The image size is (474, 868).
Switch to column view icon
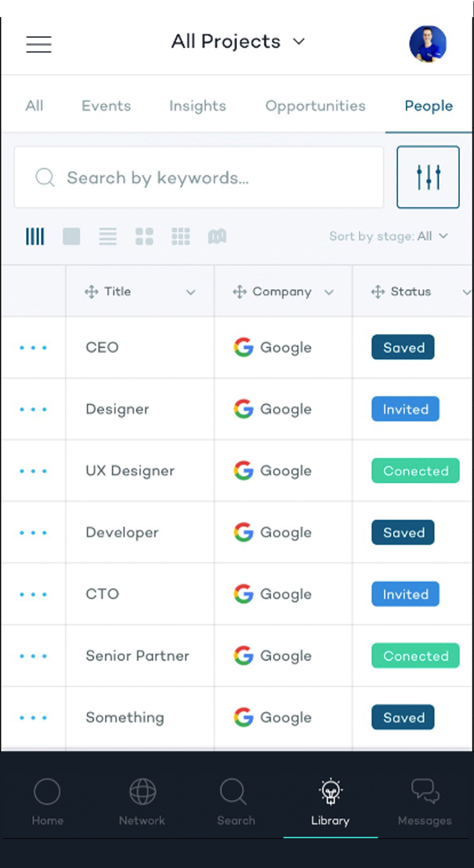[35, 237]
